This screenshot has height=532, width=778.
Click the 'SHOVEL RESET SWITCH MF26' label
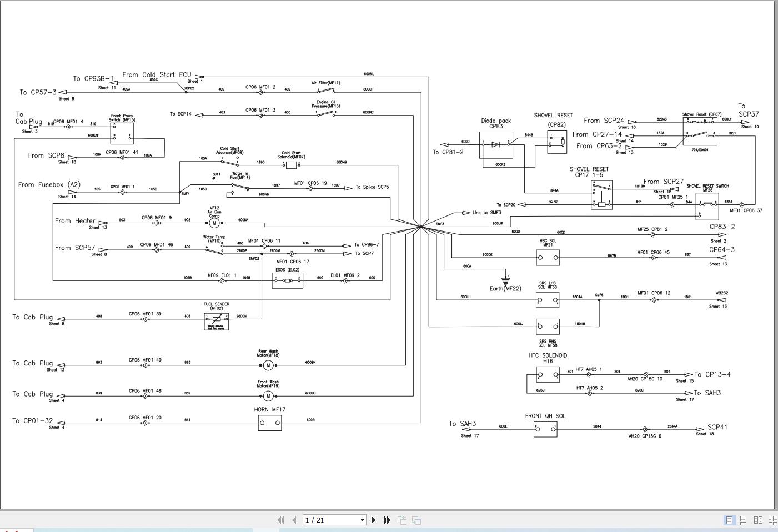tap(707, 188)
